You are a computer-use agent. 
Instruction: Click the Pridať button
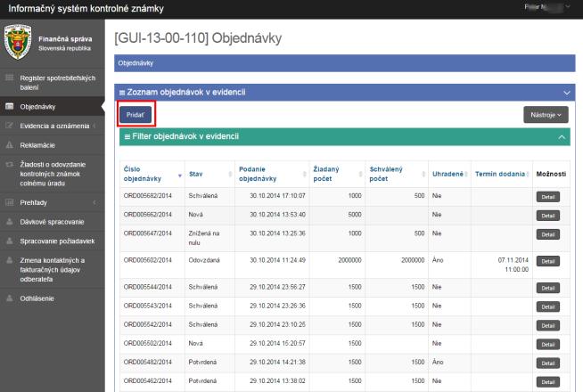135,115
